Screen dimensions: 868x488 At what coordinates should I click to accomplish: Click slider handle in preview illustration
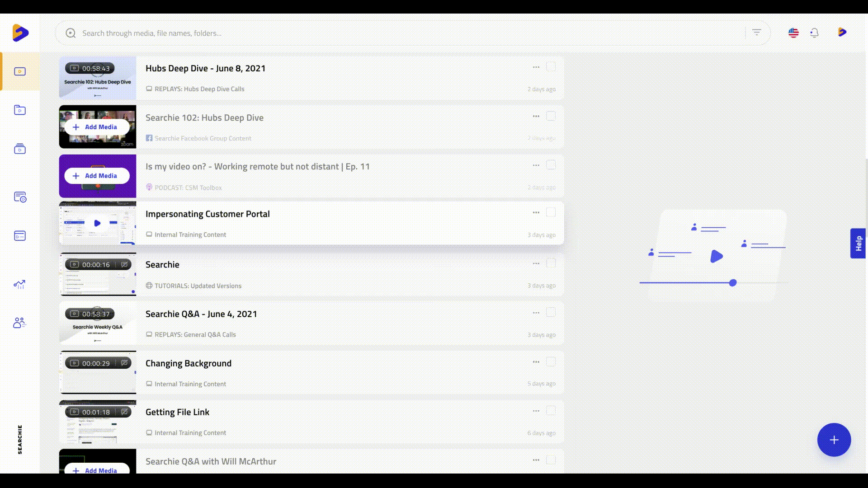733,283
